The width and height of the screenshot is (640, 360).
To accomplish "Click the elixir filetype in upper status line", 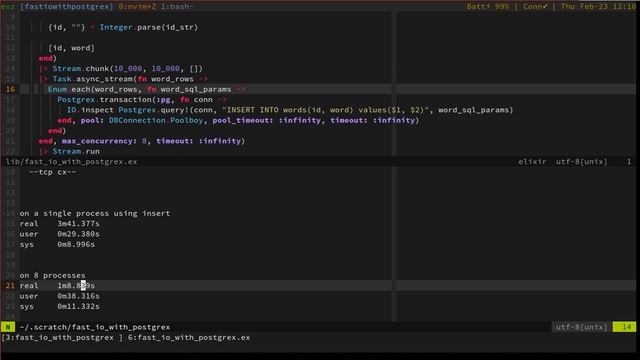I will coord(532,162).
